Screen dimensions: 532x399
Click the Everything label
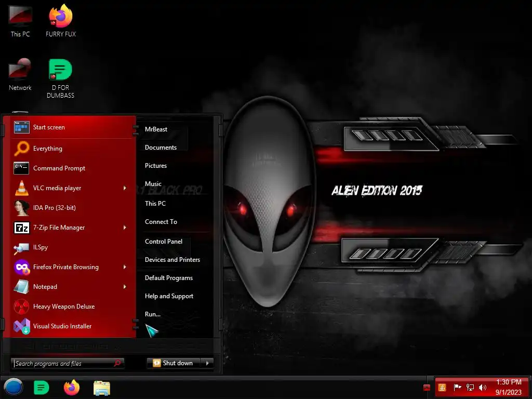point(47,149)
